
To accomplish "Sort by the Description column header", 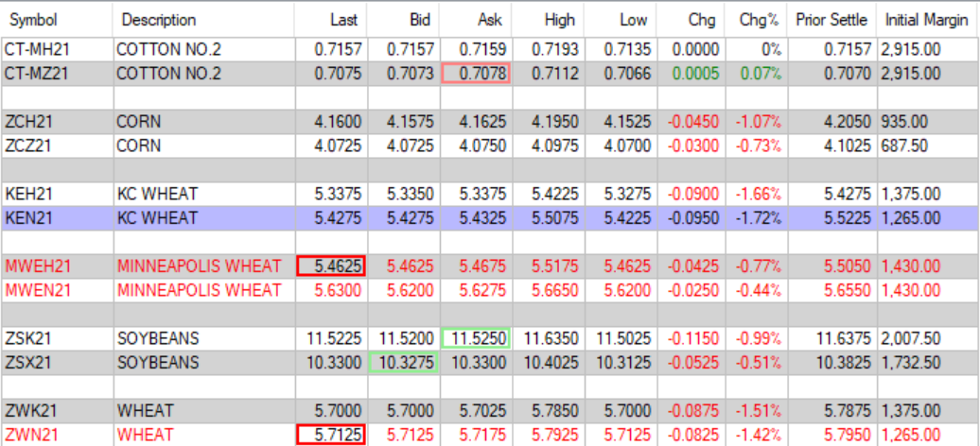I will 203,20.
